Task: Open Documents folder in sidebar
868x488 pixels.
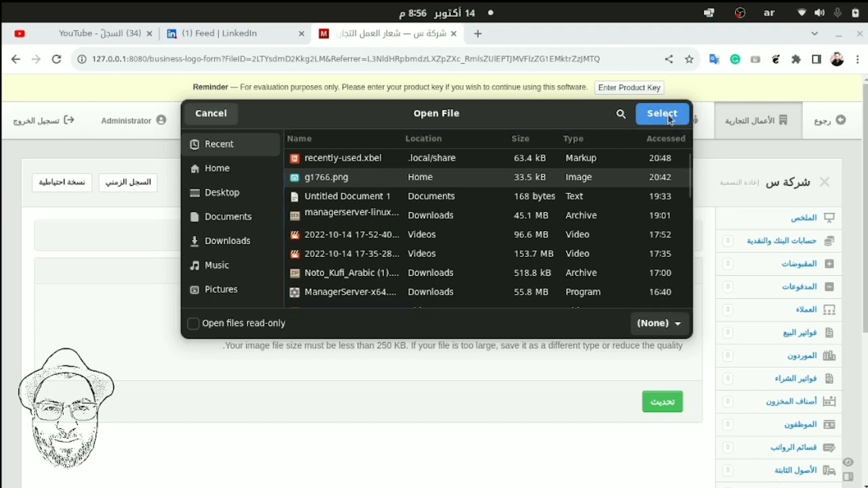Action: point(231,217)
